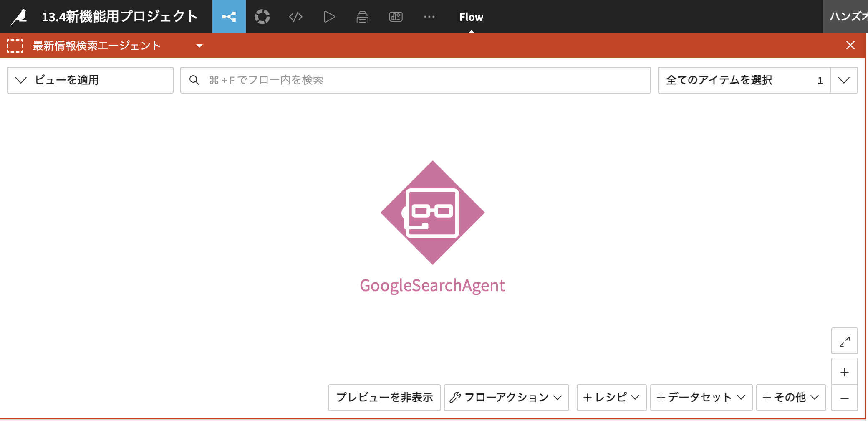Open the フローアクション dropdown

[507, 398]
